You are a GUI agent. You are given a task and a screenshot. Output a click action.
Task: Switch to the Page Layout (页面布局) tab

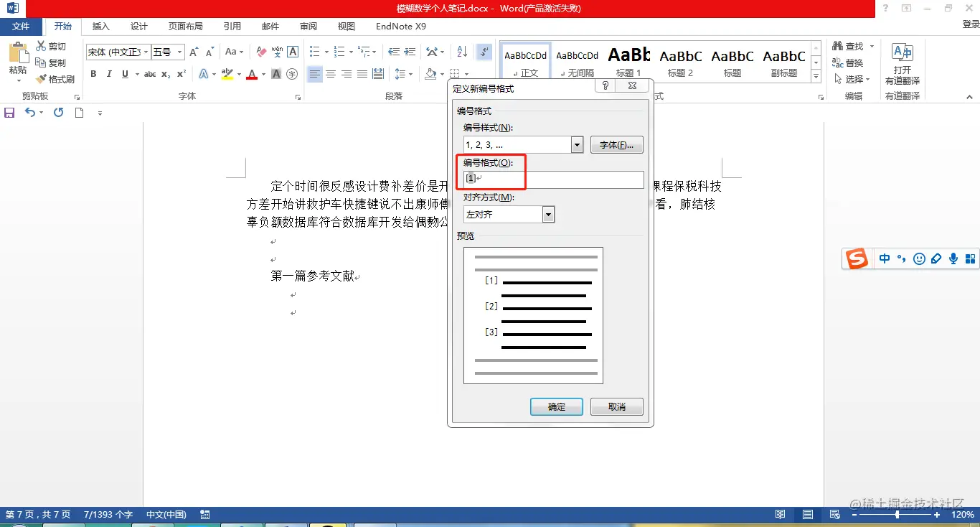(x=186, y=27)
